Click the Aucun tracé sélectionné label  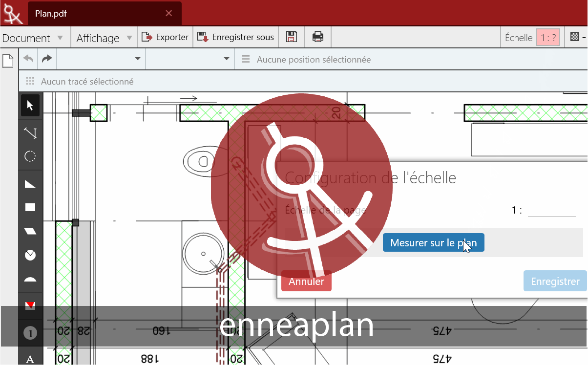[x=87, y=82]
